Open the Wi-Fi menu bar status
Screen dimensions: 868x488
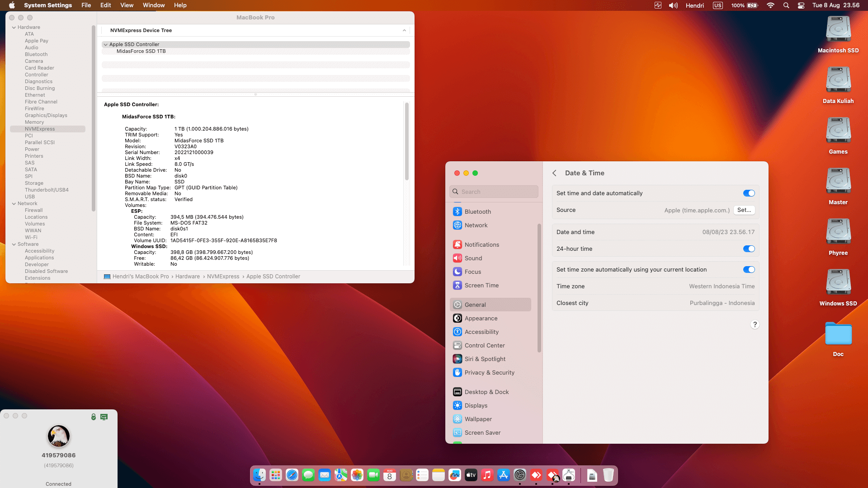coord(771,5)
